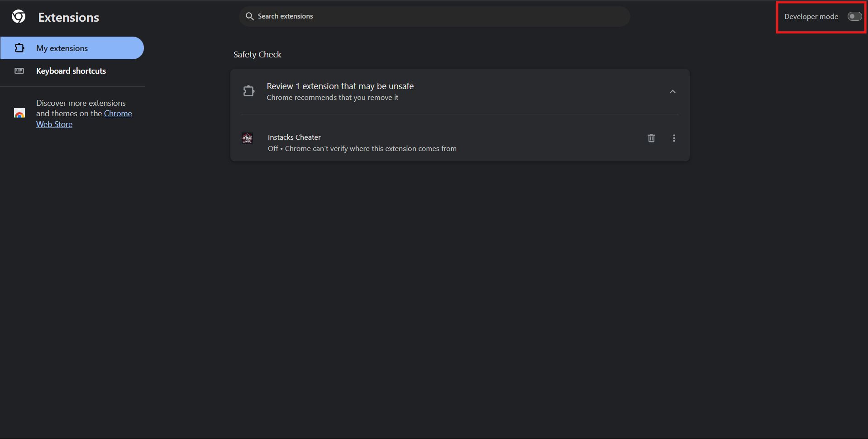Open more actions menu for Instacks Cheater
This screenshot has height=439, width=868.
coord(674,138)
